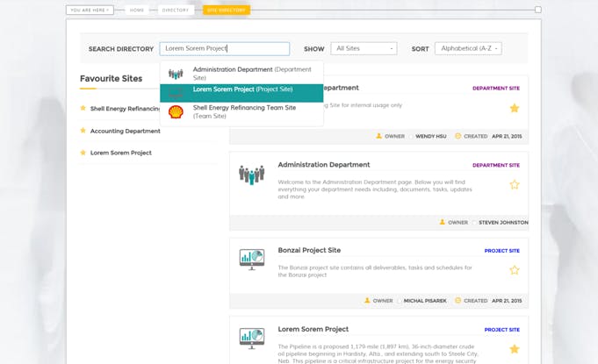Screen dimensions: 598x364
Task: Click star beside Lorem Sorem Project favourite
Action: [x=83, y=153]
